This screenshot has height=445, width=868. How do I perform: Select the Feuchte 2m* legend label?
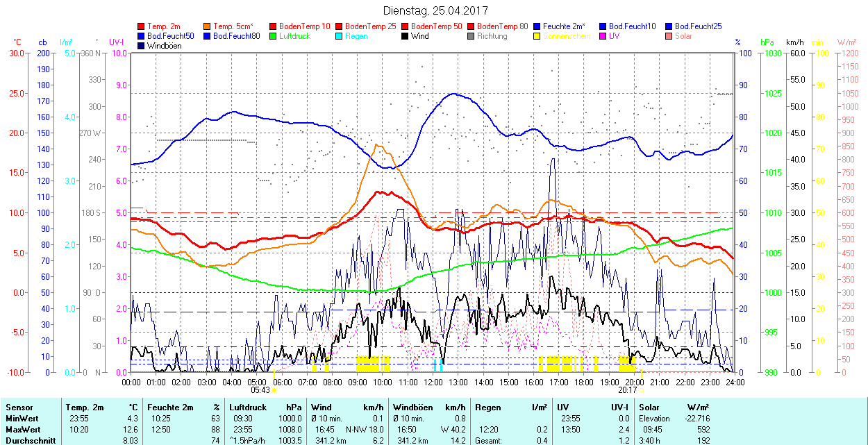565,26
